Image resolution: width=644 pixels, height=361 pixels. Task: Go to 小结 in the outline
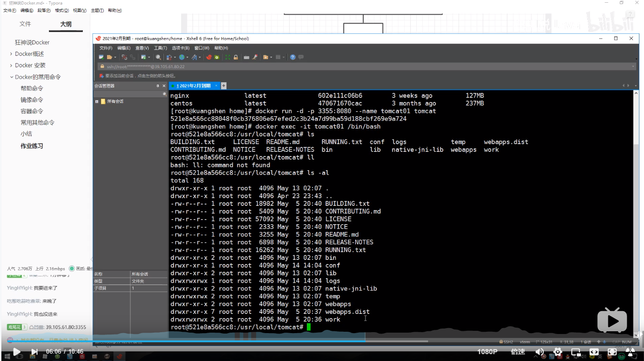[x=26, y=134]
